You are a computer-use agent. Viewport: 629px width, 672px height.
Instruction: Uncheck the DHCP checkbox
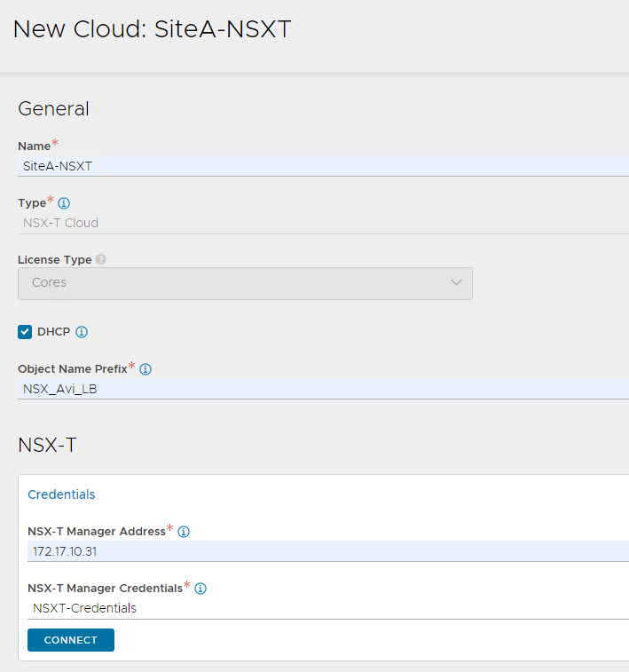tap(25, 332)
